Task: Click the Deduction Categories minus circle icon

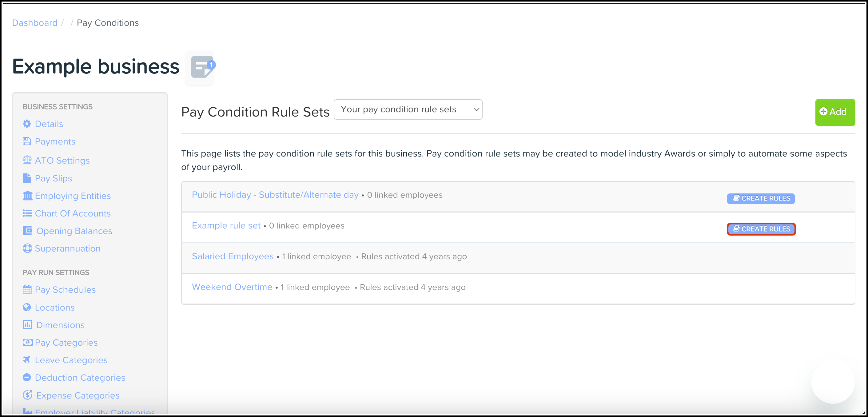Action: pyautogui.click(x=27, y=377)
